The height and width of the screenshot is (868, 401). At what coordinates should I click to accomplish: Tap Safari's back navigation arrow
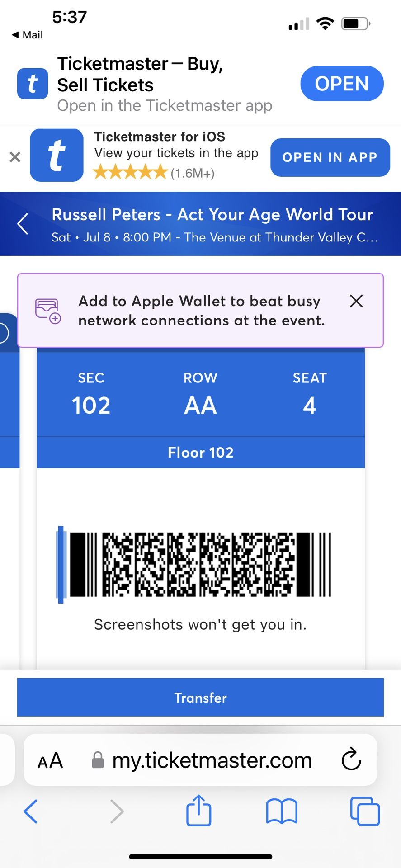tap(30, 811)
